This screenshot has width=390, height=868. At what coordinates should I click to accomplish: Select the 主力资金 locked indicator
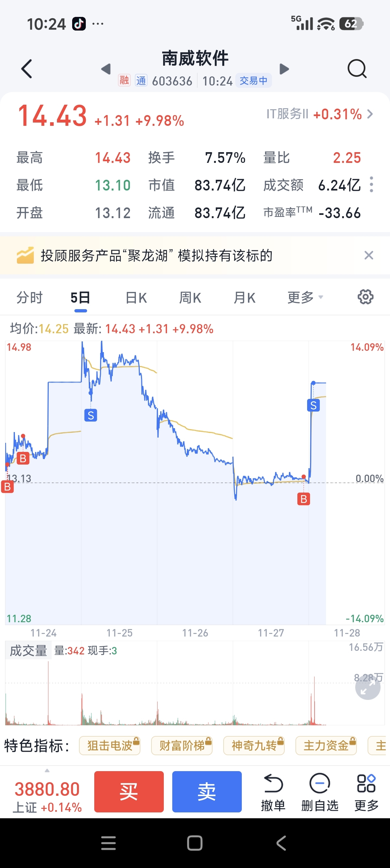pyautogui.click(x=326, y=746)
